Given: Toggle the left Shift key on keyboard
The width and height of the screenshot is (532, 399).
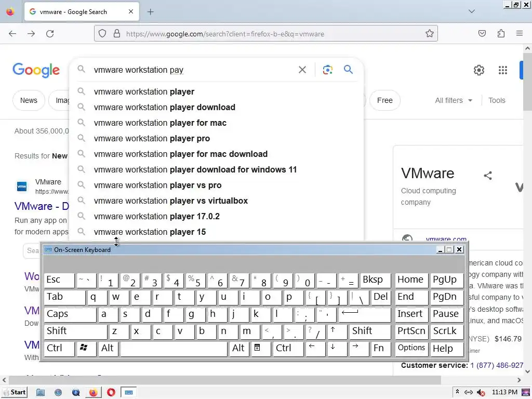Looking at the screenshot, I should [75, 331].
